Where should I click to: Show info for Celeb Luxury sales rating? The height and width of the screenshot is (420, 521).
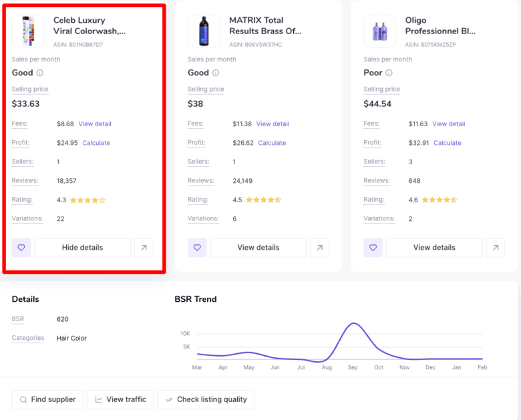coord(40,73)
